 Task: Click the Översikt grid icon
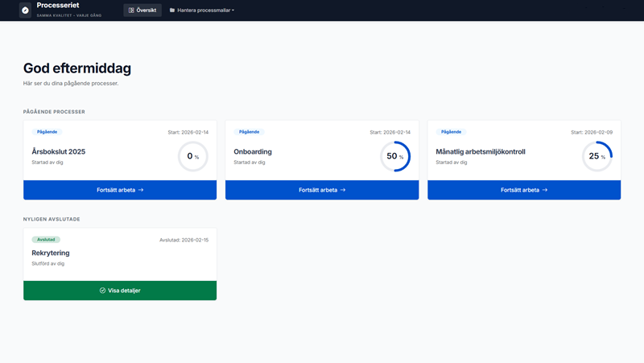[x=131, y=10]
